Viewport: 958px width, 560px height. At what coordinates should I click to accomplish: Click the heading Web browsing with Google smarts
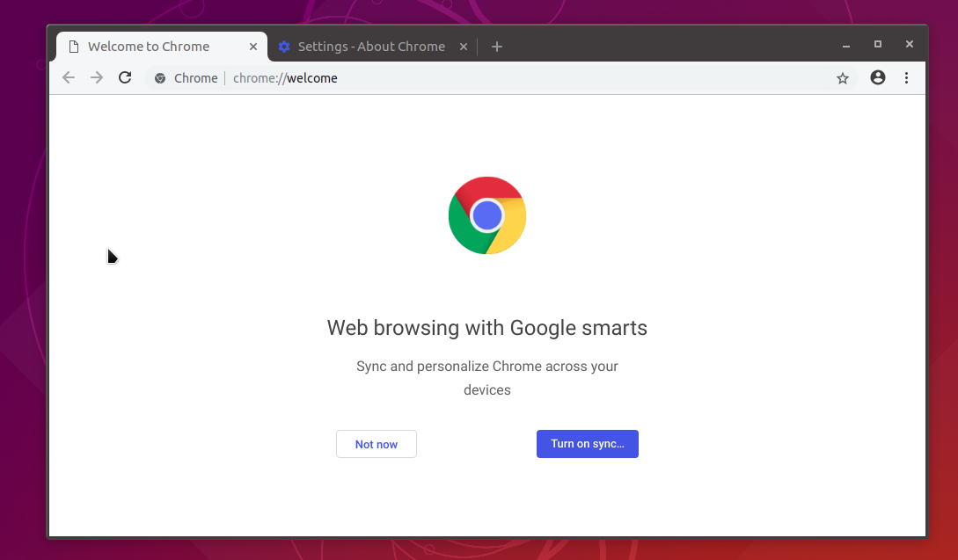click(487, 328)
